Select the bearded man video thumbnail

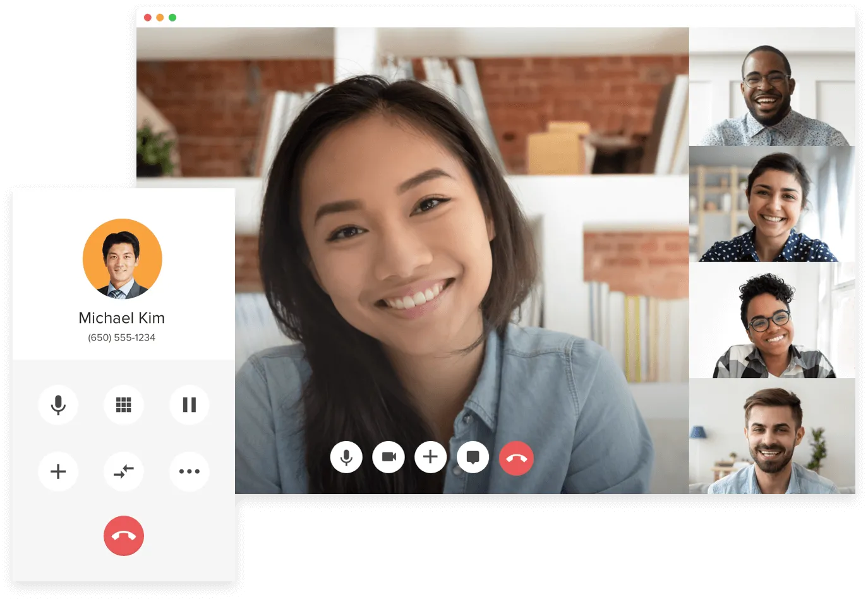(x=771, y=436)
